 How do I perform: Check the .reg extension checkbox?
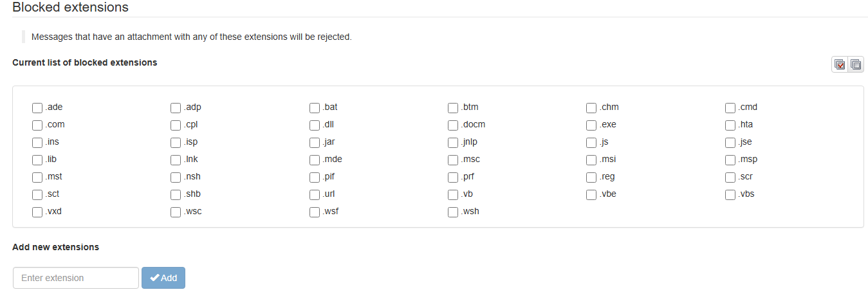[591, 177]
